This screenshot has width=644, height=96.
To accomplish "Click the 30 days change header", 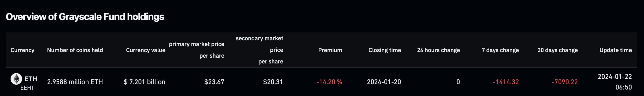I will [x=557, y=50].
